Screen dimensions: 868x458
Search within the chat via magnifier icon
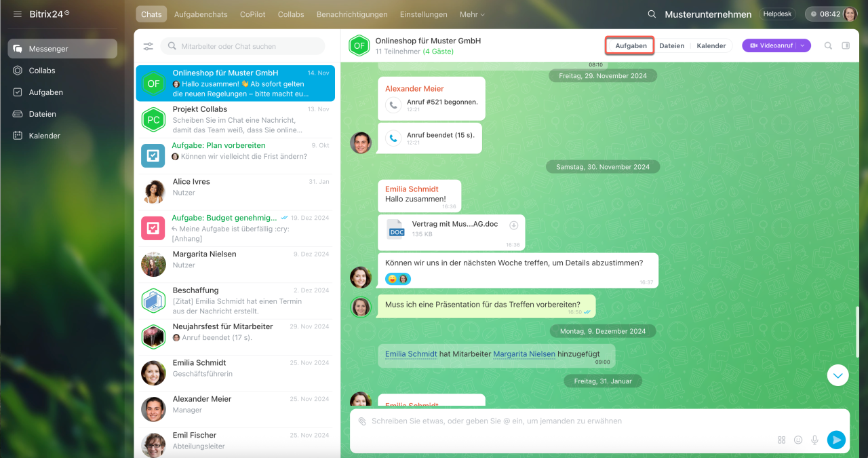(828, 45)
